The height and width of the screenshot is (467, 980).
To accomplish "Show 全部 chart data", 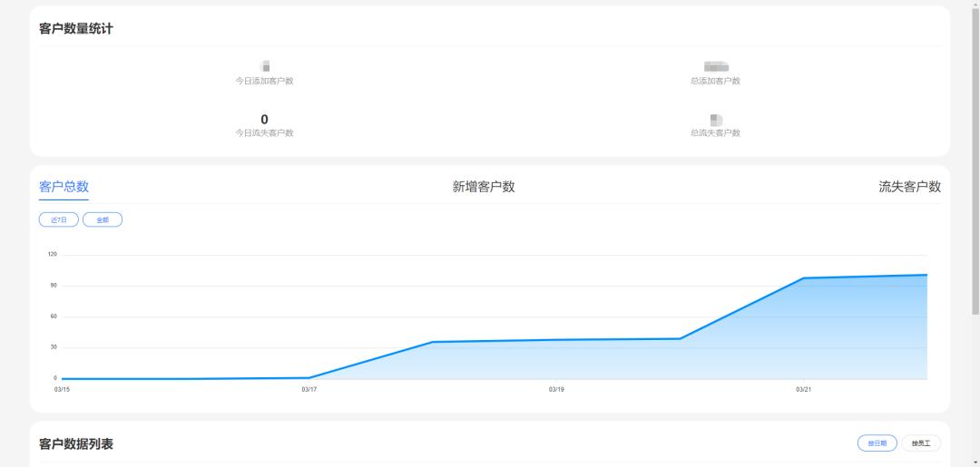I will point(103,219).
